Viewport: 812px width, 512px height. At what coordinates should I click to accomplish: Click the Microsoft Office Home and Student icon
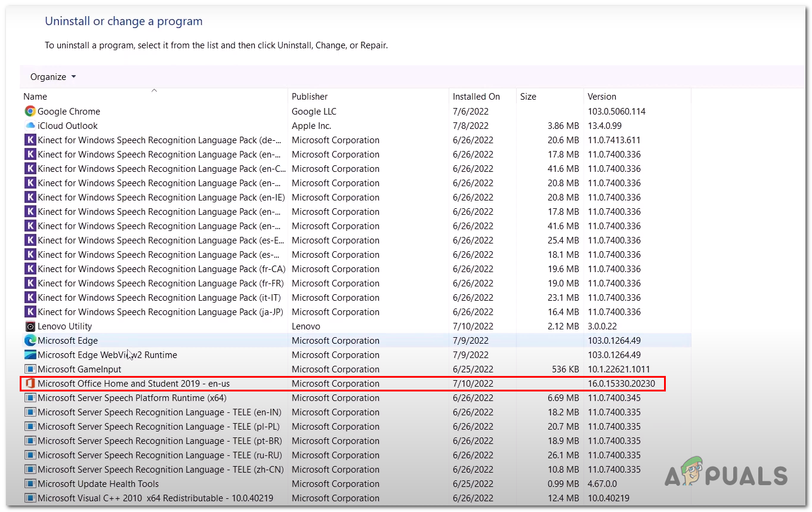point(30,384)
